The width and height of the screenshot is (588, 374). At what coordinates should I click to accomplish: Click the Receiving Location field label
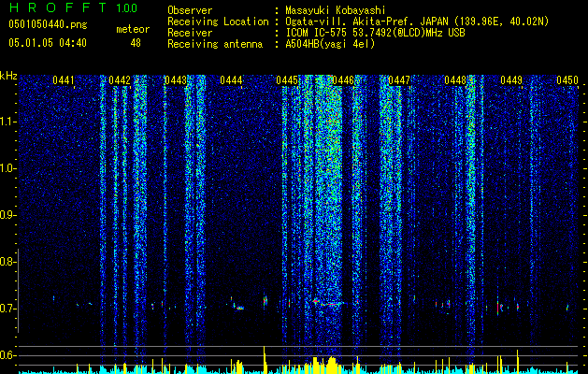point(218,22)
